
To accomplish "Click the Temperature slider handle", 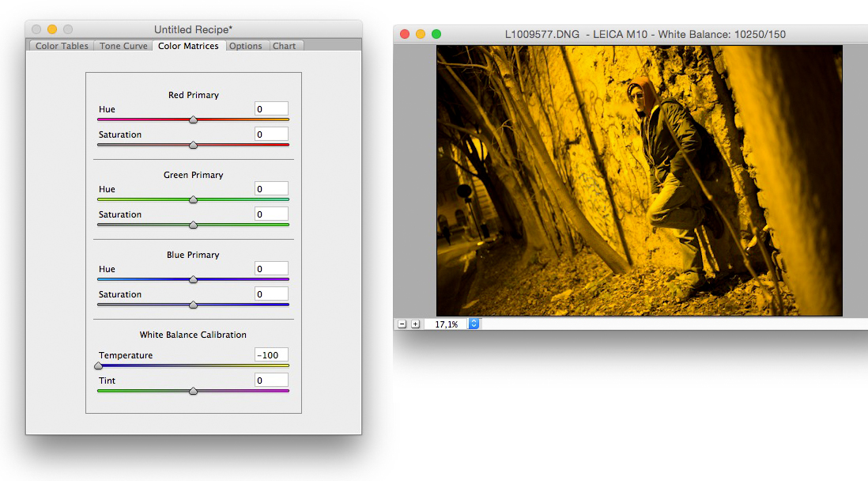I will [x=99, y=365].
